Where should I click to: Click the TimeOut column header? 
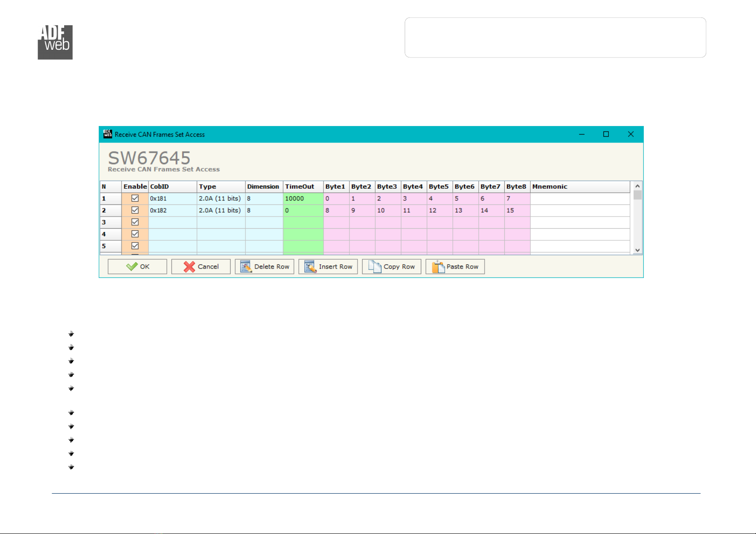(x=303, y=187)
